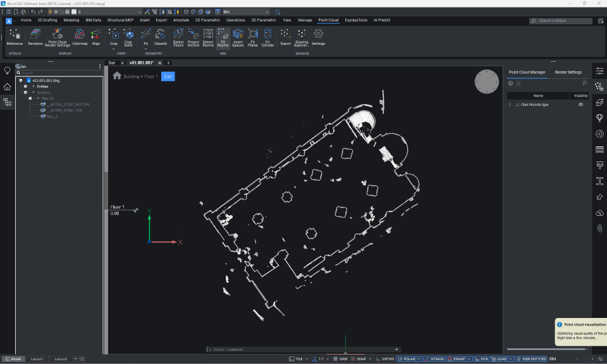This screenshot has width=607, height=364.
Task: Open the Home ribbon tab
Action: point(26,20)
